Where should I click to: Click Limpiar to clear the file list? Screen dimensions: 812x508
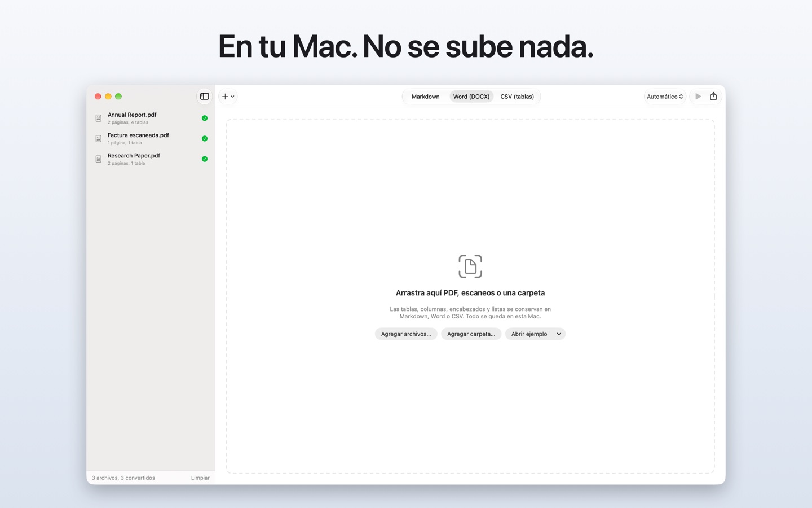click(200, 478)
